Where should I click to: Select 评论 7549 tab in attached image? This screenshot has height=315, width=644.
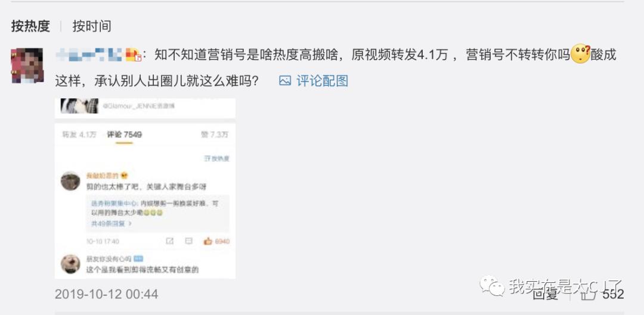[125, 135]
